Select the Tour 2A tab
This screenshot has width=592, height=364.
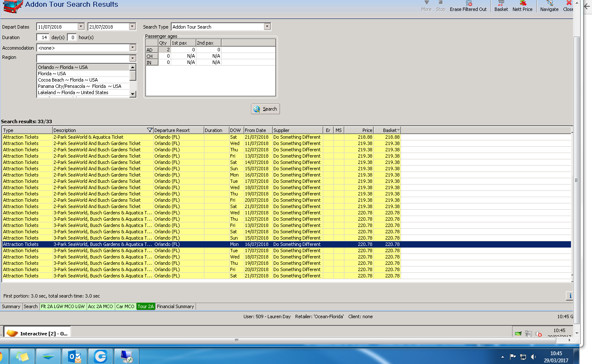click(146, 306)
